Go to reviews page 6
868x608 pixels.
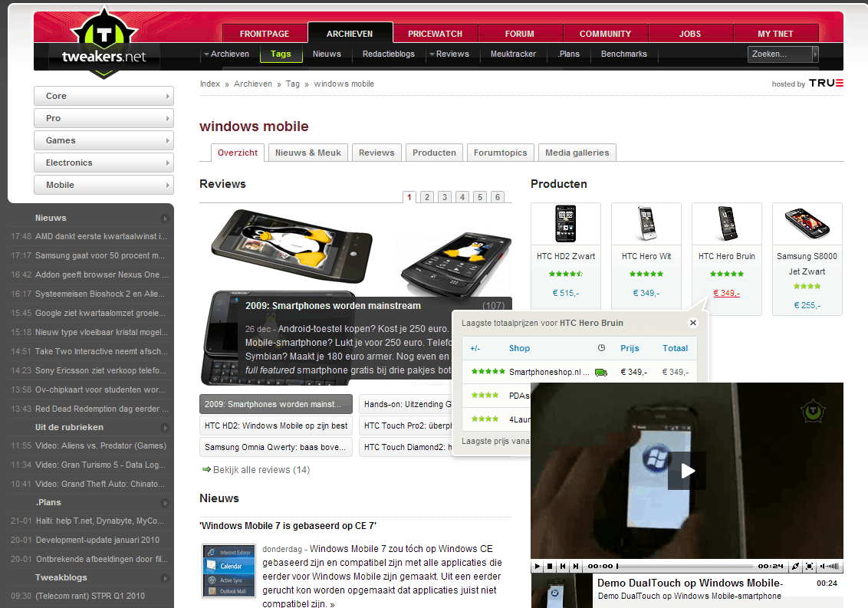498,196
